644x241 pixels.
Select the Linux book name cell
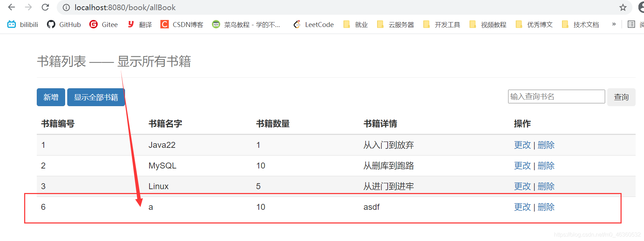pyautogui.click(x=158, y=186)
